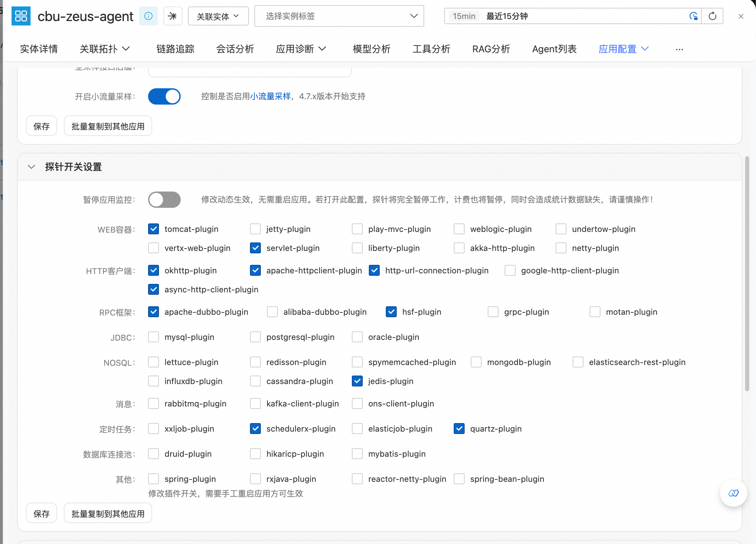Open the info icon next to cbu-zeus-agent
Image resolution: width=756 pixels, height=544 pixels.
(x=148, y=16)
